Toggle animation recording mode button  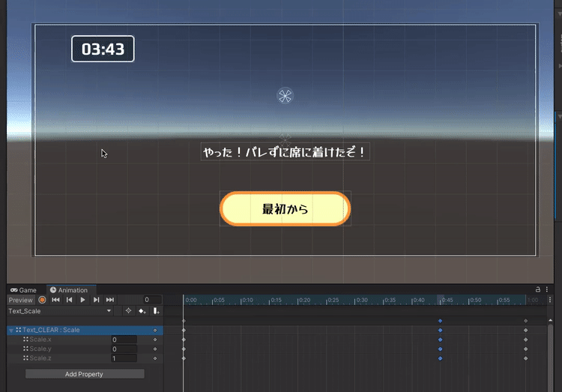pos(42,300)
